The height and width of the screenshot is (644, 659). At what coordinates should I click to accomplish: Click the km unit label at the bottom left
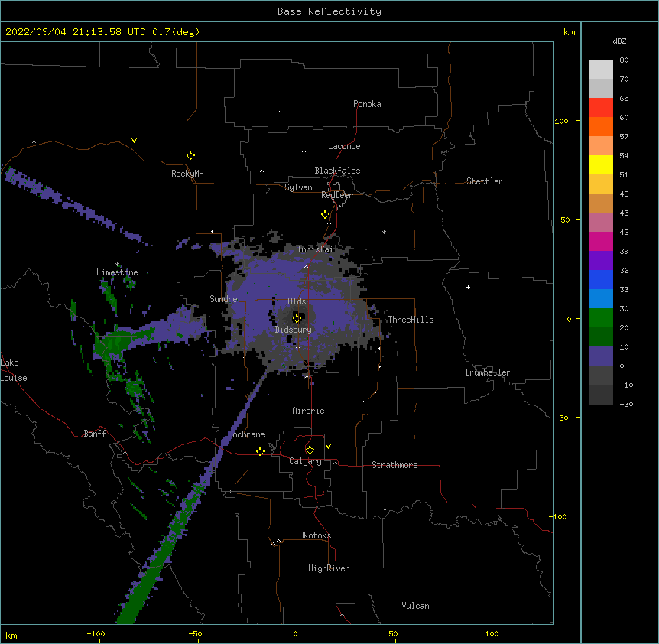tap(11, 635)
